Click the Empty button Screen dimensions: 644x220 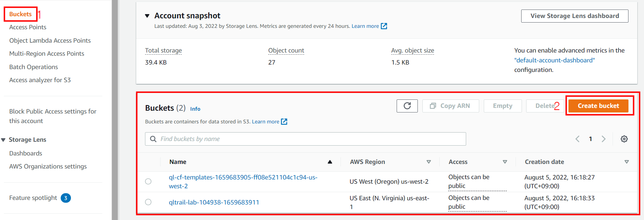(502, 106)
